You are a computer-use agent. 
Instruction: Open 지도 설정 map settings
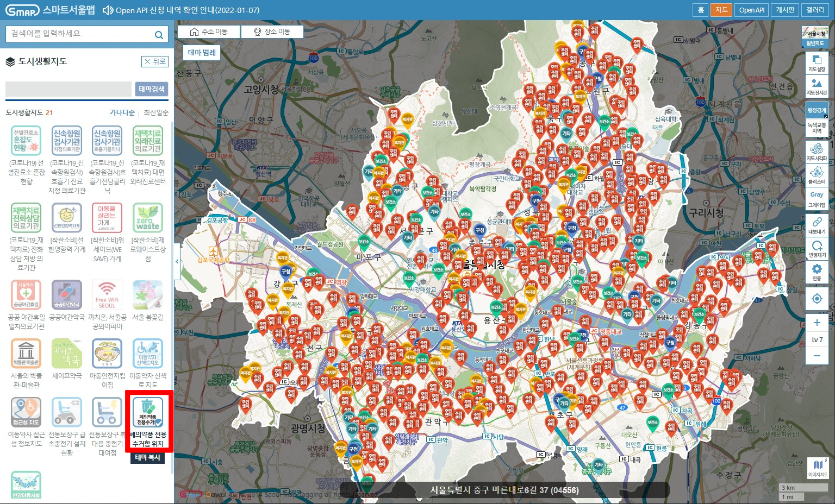pyautogui.click(x=817, y=62)
